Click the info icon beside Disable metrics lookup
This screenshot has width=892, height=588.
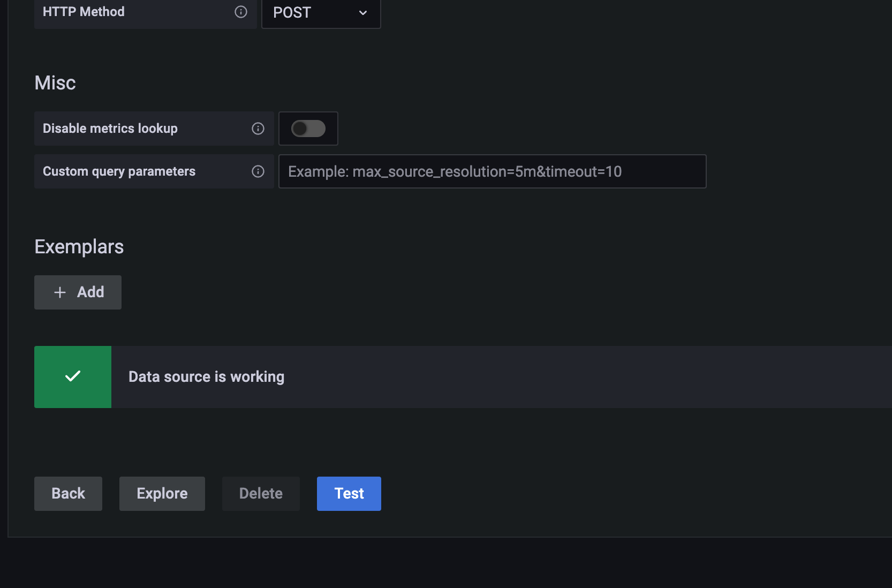click(258, 129)
